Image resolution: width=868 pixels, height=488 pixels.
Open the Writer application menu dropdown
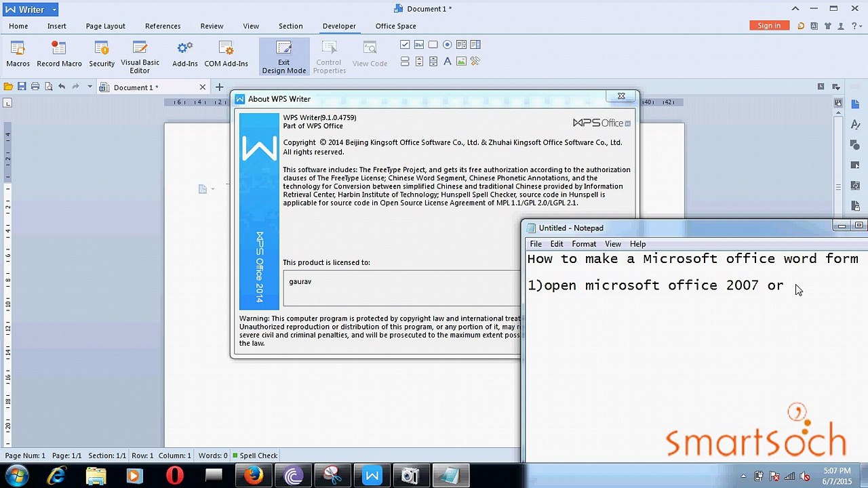[x=54, y=10]
